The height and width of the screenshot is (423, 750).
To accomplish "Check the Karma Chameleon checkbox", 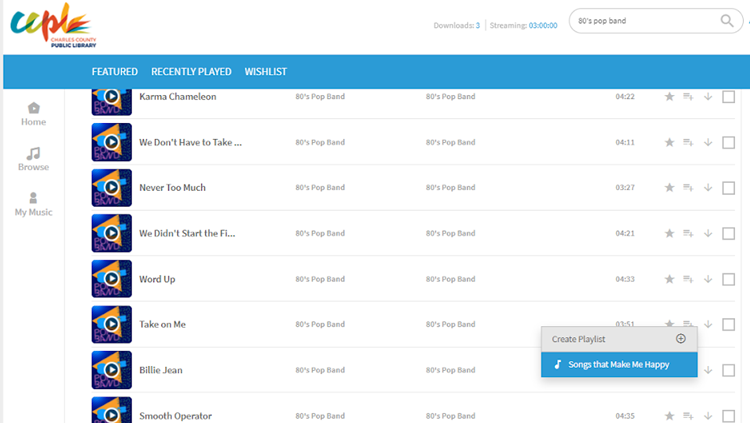I will 728,97.
